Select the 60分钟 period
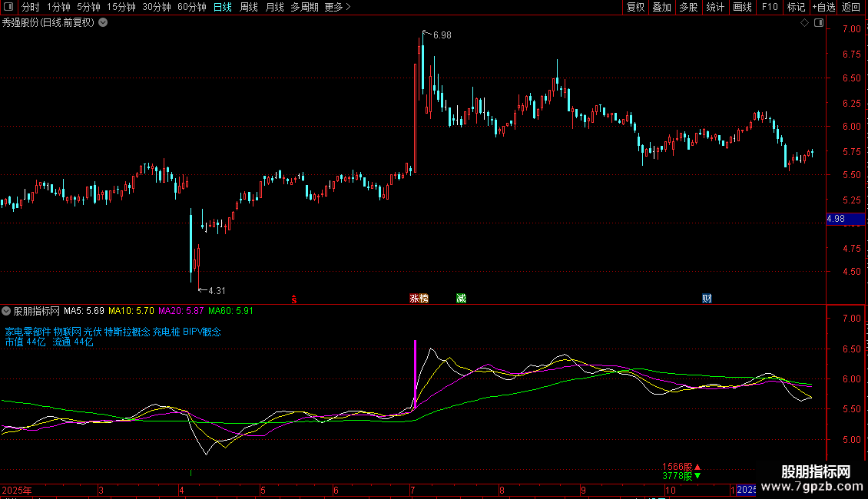 click(192, 7)
